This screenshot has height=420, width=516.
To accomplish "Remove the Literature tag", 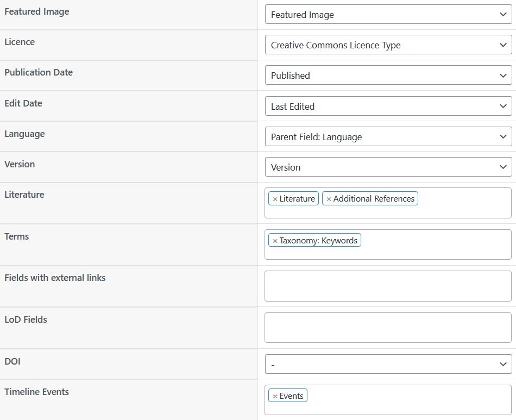I will click(x=275, y=199).
